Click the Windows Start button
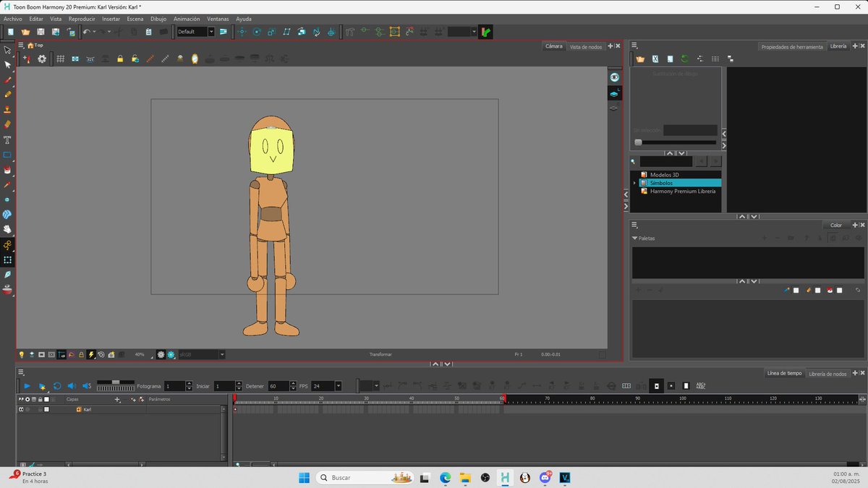This screenshot has width=868, height=488. 304,478
